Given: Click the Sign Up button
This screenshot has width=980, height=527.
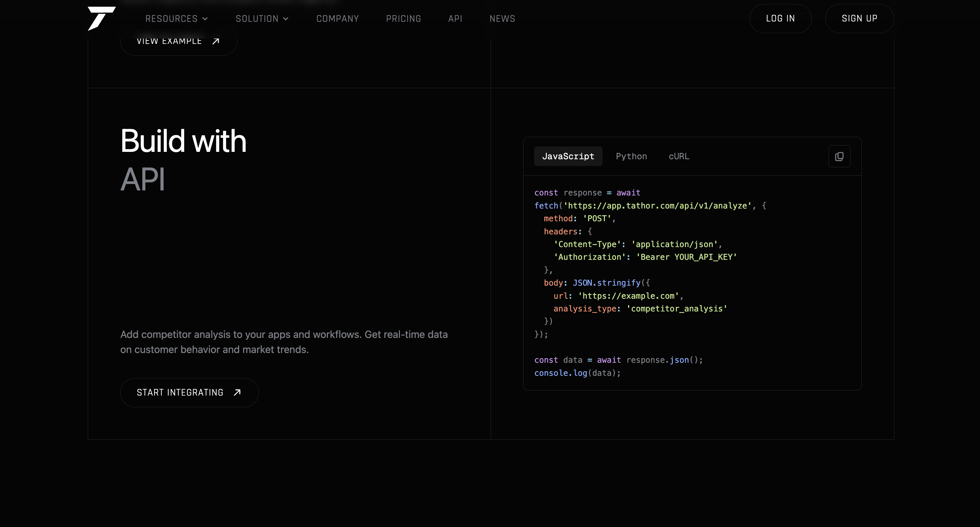Looking at the screenshot, I should (x=859, y=18).
